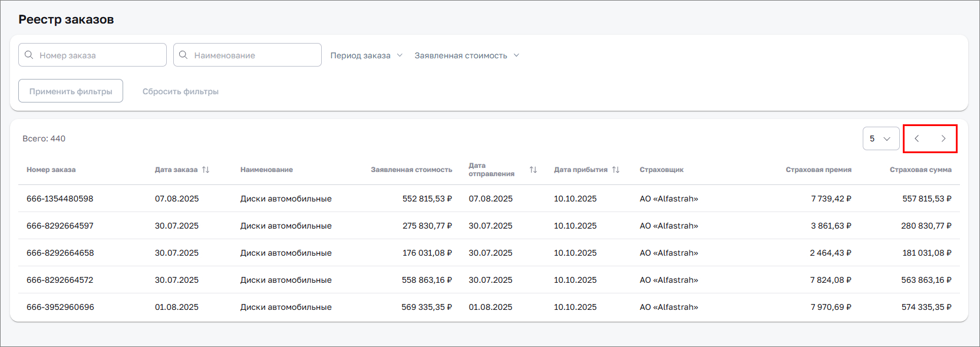Click order number 666-8292664572

coord(60,280)
